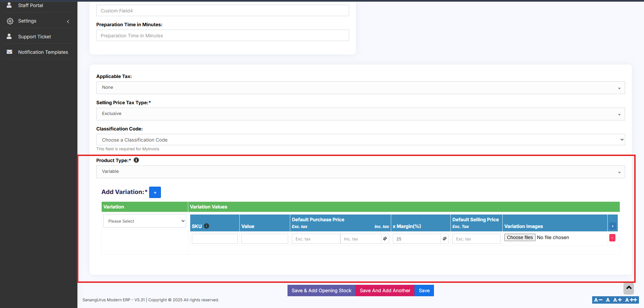Click the SKU info icon
This screenshot has width=644, height=308.
(207, 226)
